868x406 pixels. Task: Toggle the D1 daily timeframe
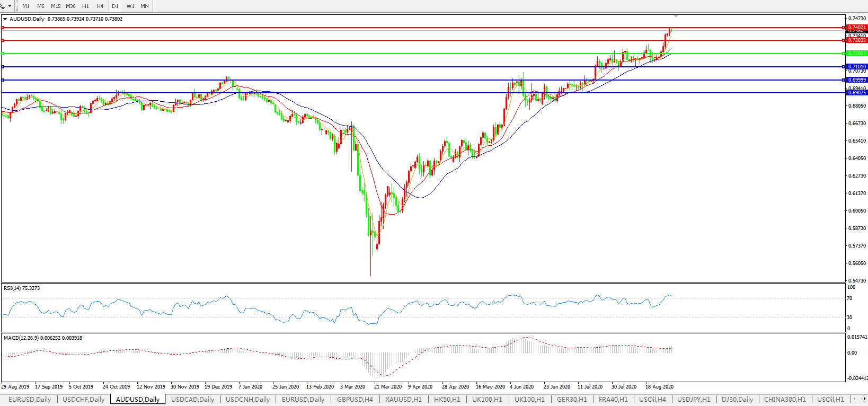116,6
